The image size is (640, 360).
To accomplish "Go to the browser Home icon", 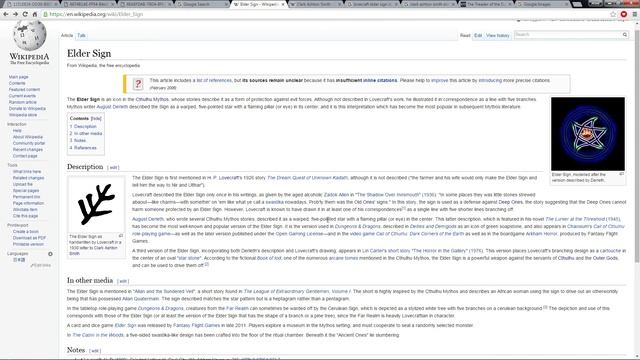I will tap(35, 14).
